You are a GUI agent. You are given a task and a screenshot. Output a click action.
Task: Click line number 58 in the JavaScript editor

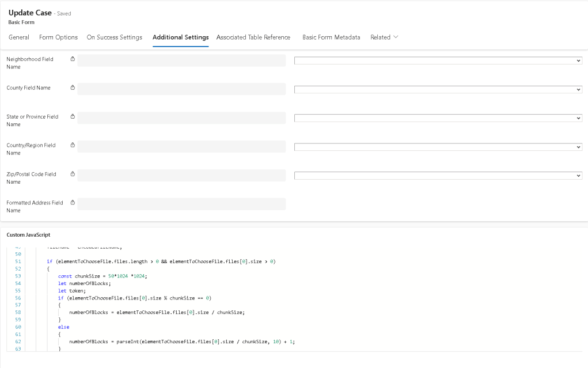18,312
